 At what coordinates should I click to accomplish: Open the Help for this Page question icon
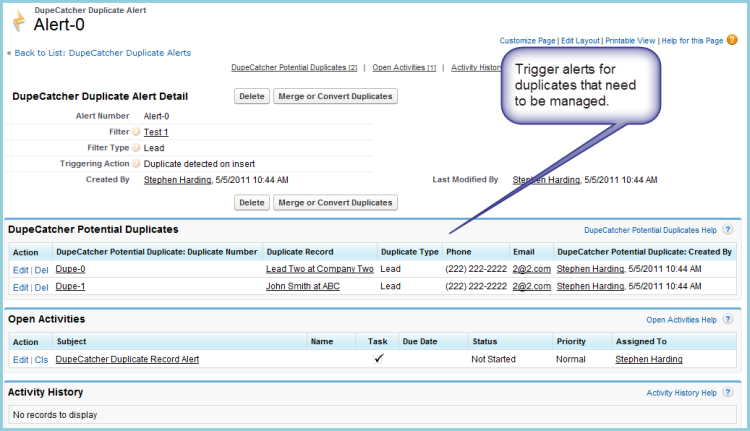point(733,40)
